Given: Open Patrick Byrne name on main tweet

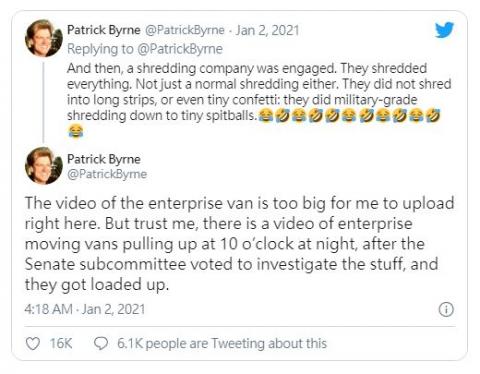Looking at the screenshot, I should coord(104,159).
